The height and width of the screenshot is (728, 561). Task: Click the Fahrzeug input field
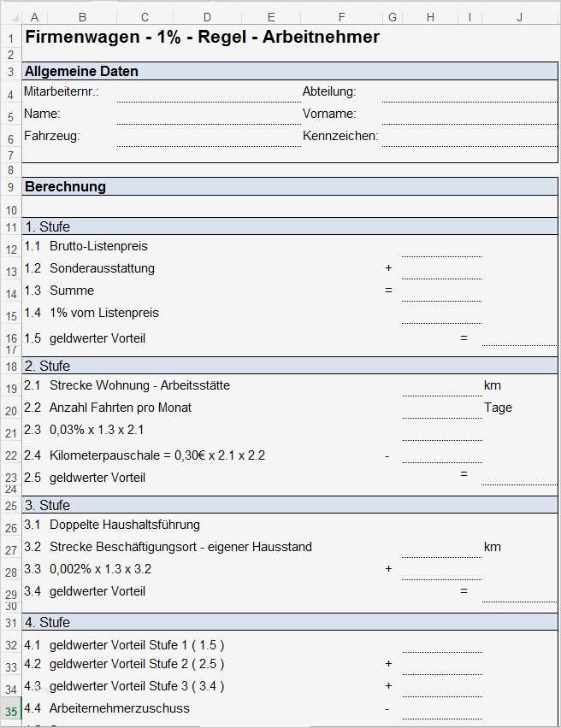pyautogui.click(x=205, y=136)
